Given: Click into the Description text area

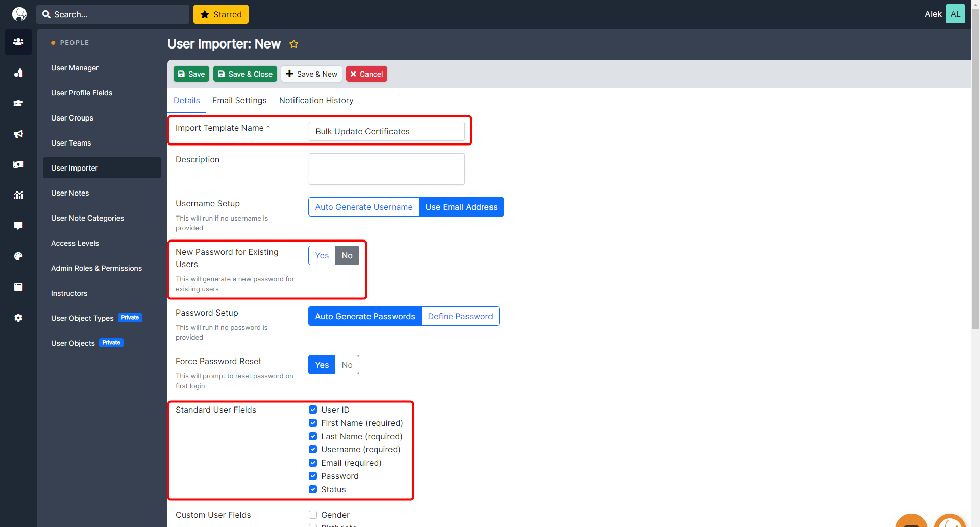Looking at the screenshot, I should 387,169.
